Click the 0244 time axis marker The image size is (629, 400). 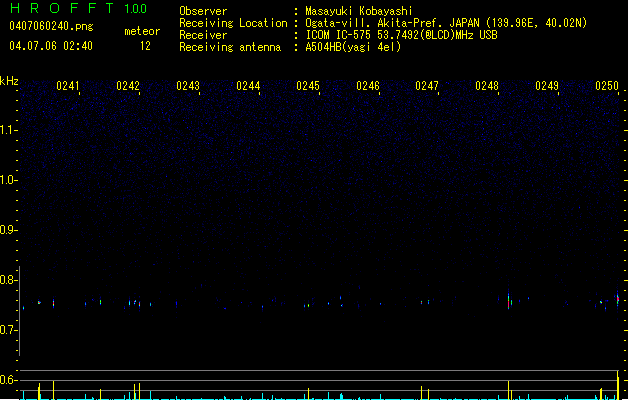pyautogui.click(x=248, y=86)
